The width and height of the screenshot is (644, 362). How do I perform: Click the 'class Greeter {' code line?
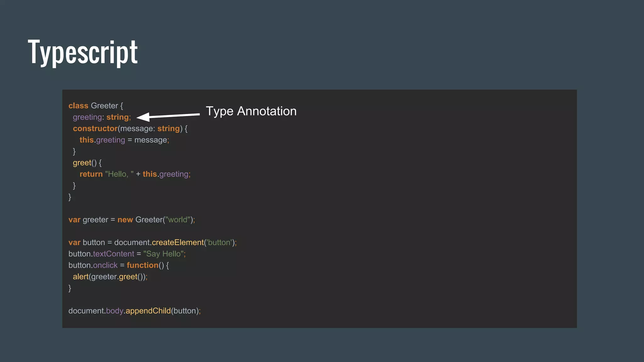coord(96,106)
